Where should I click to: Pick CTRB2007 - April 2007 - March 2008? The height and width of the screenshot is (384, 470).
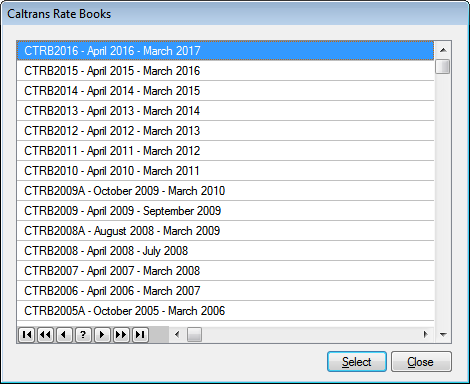point(225,271)
